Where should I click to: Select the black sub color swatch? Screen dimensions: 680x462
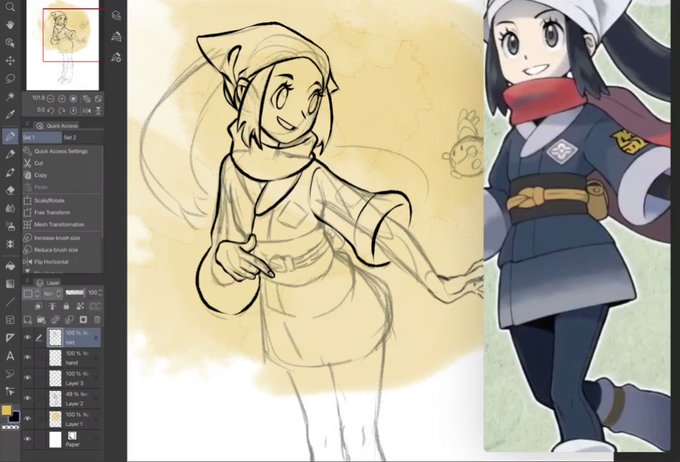tap(14, 416)
